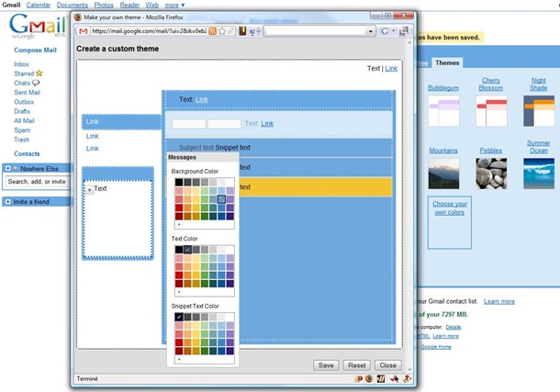Click the star icon beside Starred
Image resolution: width=560 pixels, height=392 pixels.
[x=39, y=73]
